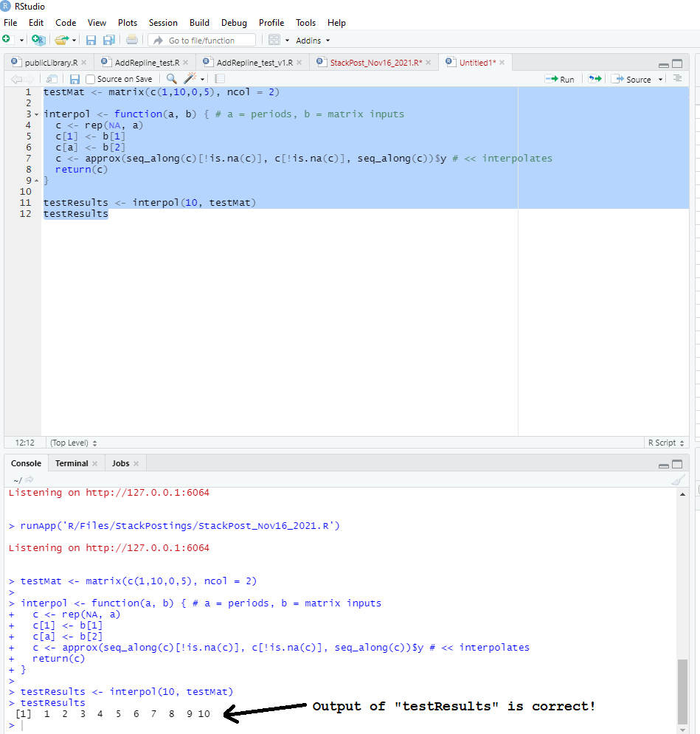700x734 pixels.
Task: Click the Open file folder icon
Action: click(x=61, y=41)
